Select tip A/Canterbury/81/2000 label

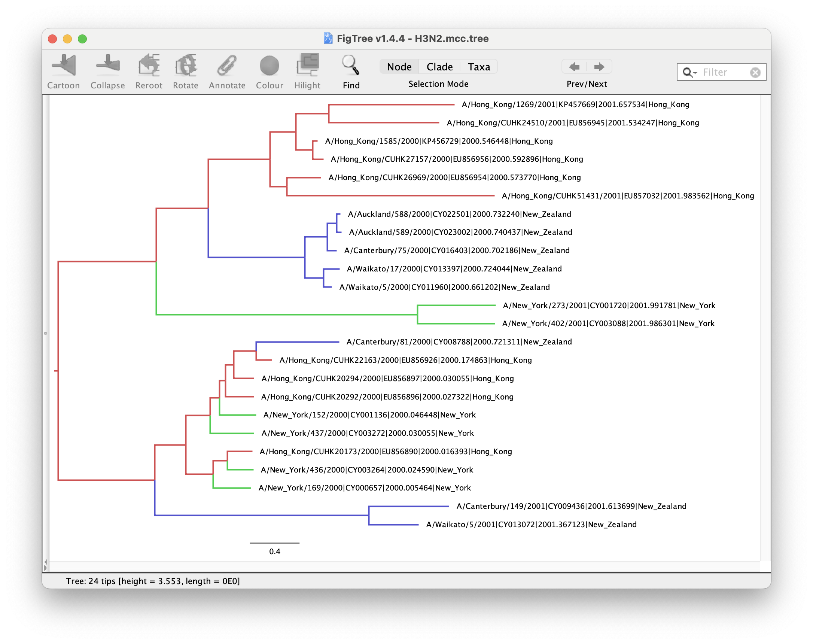(459, 342)
